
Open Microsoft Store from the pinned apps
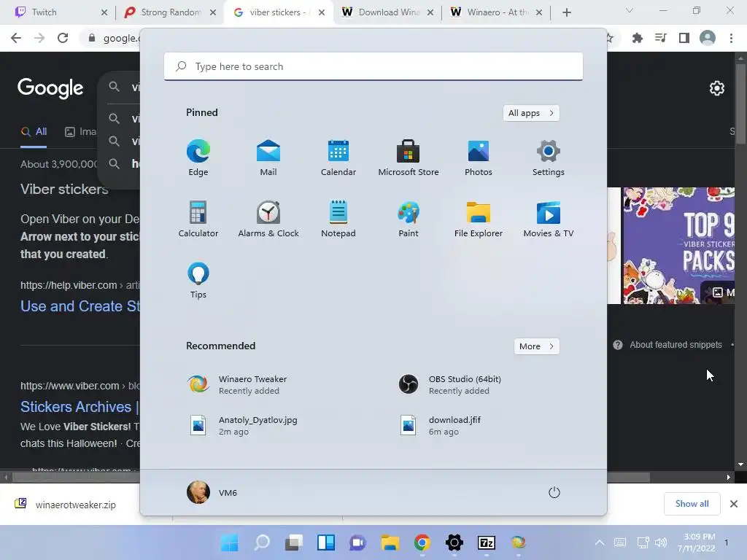point(409,157)
